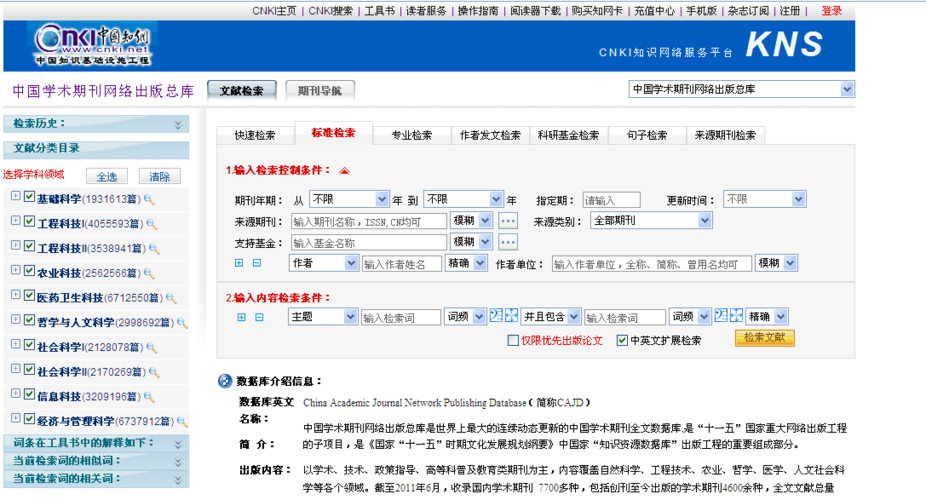Click the 作者单位 input field
This screenshot has width=926, height=500.
651,264
